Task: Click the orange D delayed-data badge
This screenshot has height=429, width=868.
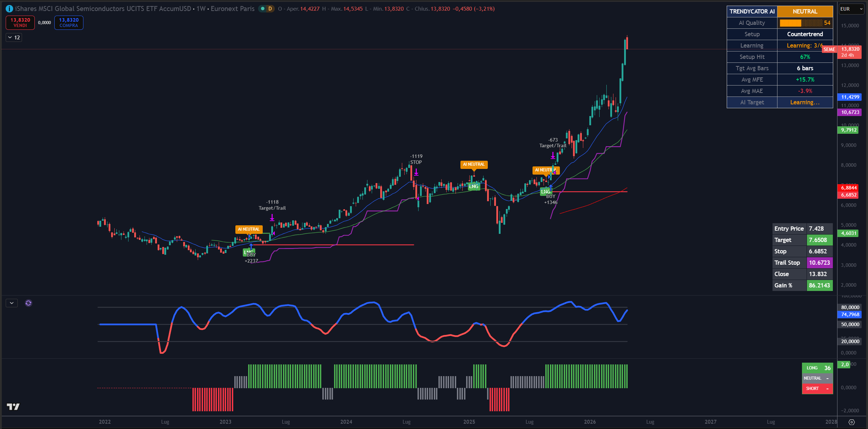Action: coord(270,9)
